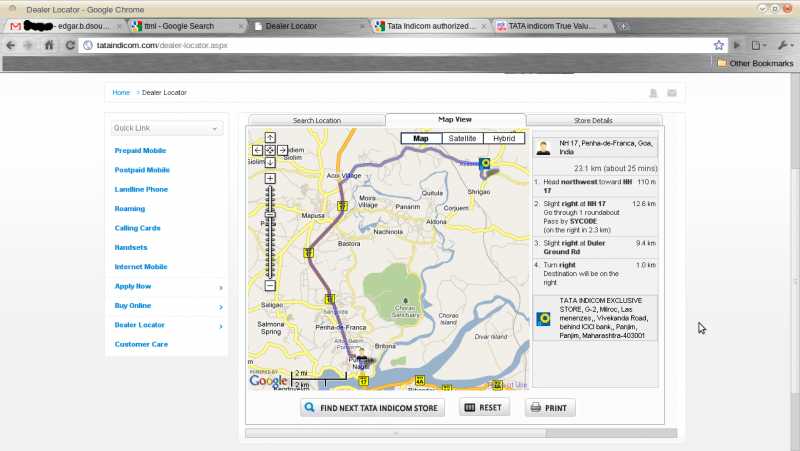Select direction step 3 Duler Ground Rd

pos(595,247)
